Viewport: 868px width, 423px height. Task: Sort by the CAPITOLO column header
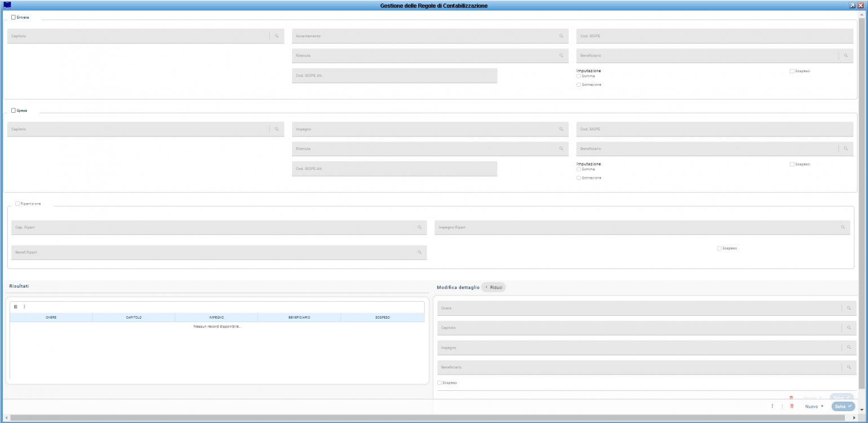tap(134, 318)
